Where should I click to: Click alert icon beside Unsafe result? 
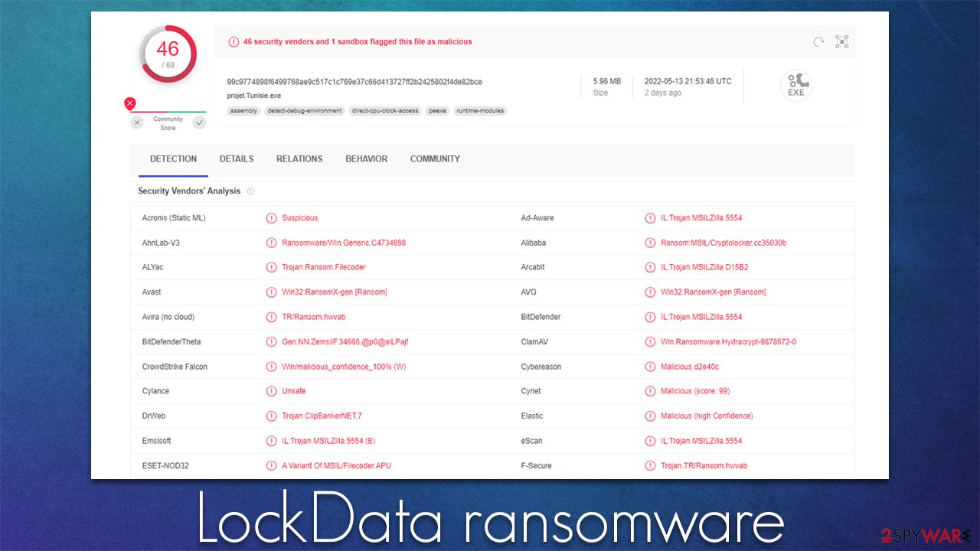271,391
